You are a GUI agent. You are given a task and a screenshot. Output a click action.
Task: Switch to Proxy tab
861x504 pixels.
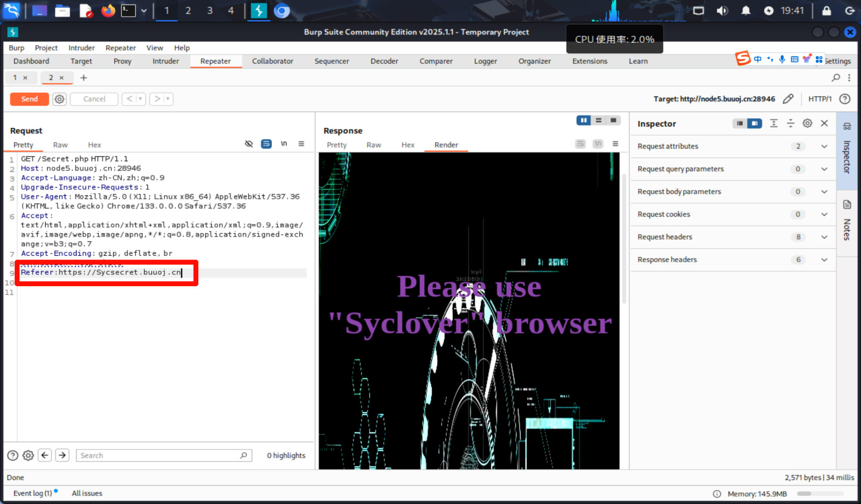point(122,61)
